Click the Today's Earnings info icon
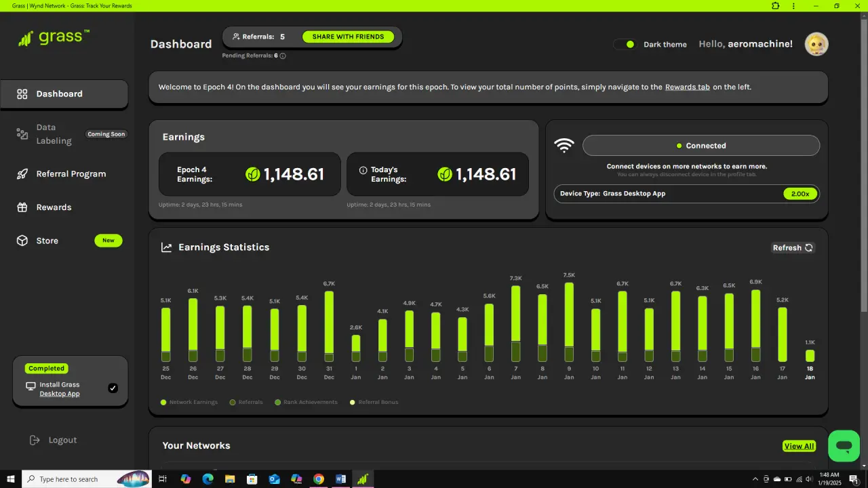The height and width of the screenshot is (488, 868). (x=363, y=170)
